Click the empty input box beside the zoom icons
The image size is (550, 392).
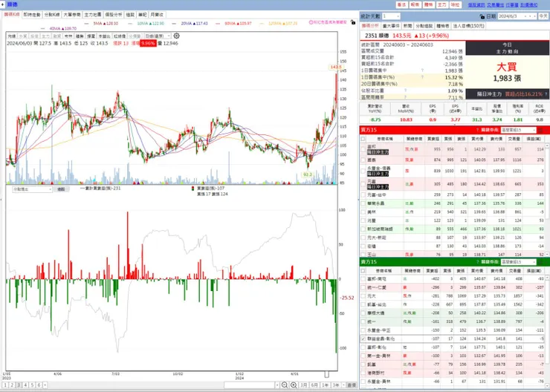[249, 385]
